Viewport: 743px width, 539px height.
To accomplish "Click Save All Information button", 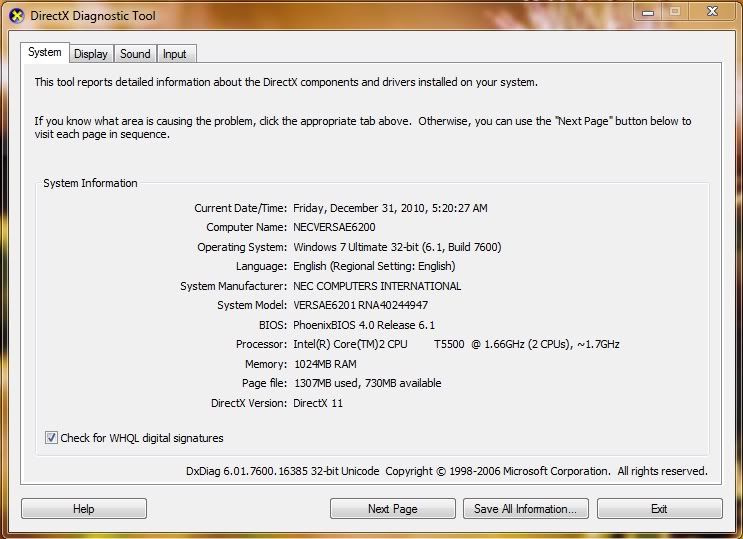I will tap(526, 509).
